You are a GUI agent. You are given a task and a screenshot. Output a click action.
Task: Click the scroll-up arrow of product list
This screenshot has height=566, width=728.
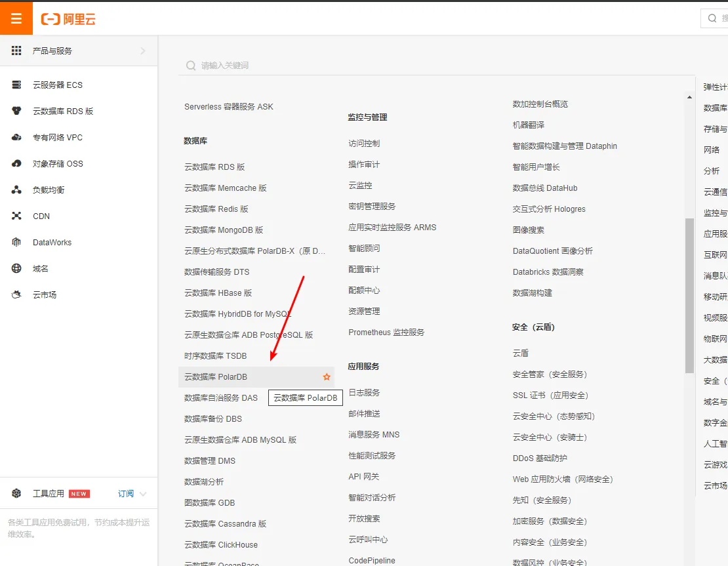[x=689, y=97]
